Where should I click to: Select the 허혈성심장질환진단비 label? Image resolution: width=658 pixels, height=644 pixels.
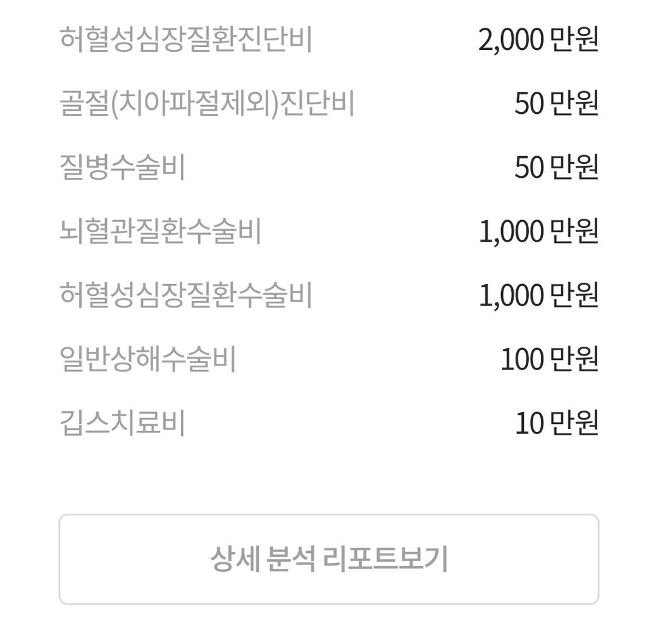click(186, 40)
